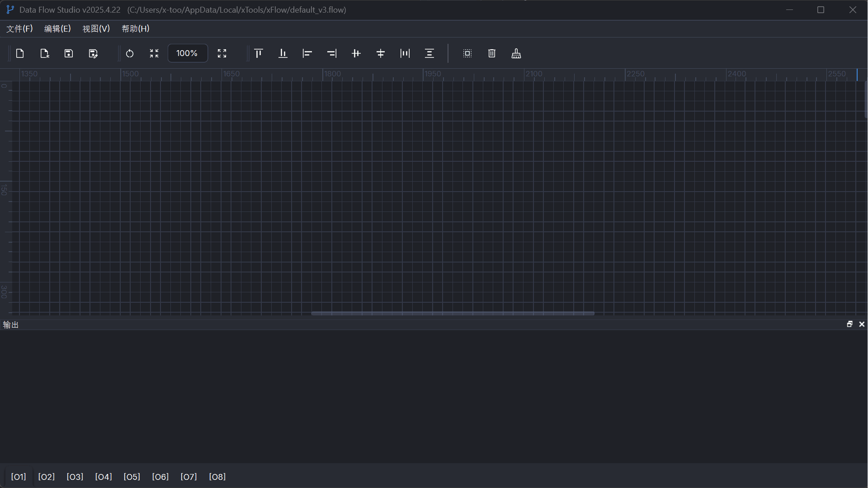The width and height of the screenshot is (868, 488).
Task: Switch to the [03] output tab
Action: tap(75, 477)
